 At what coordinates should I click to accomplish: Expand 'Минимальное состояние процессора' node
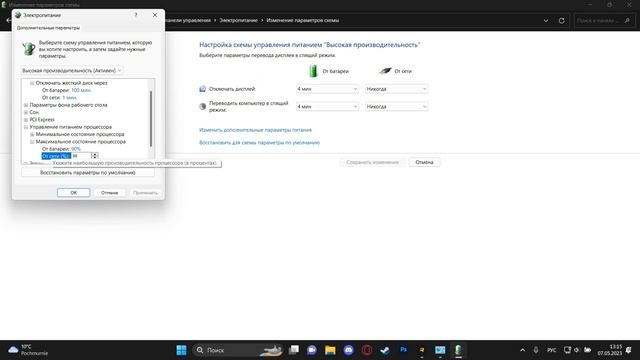point(32,134)
